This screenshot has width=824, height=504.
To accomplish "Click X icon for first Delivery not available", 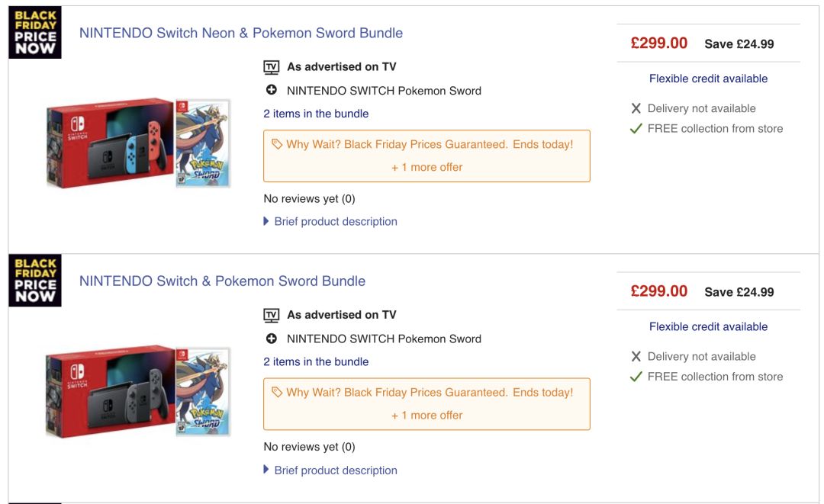I will tap(636, 108).
